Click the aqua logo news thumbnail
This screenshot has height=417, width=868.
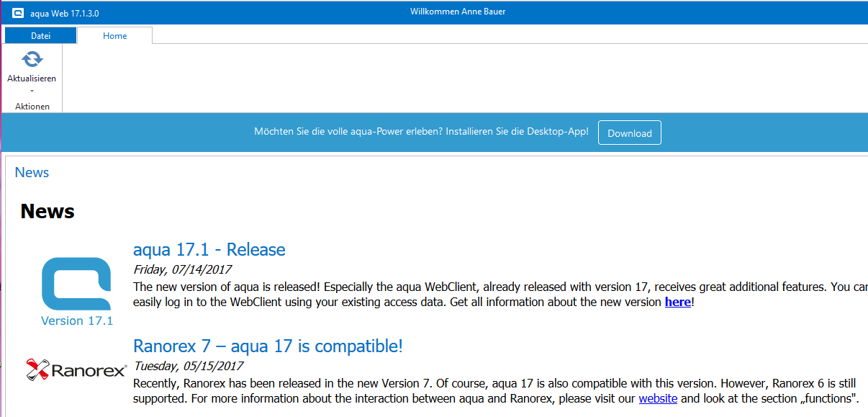(77, 284)
